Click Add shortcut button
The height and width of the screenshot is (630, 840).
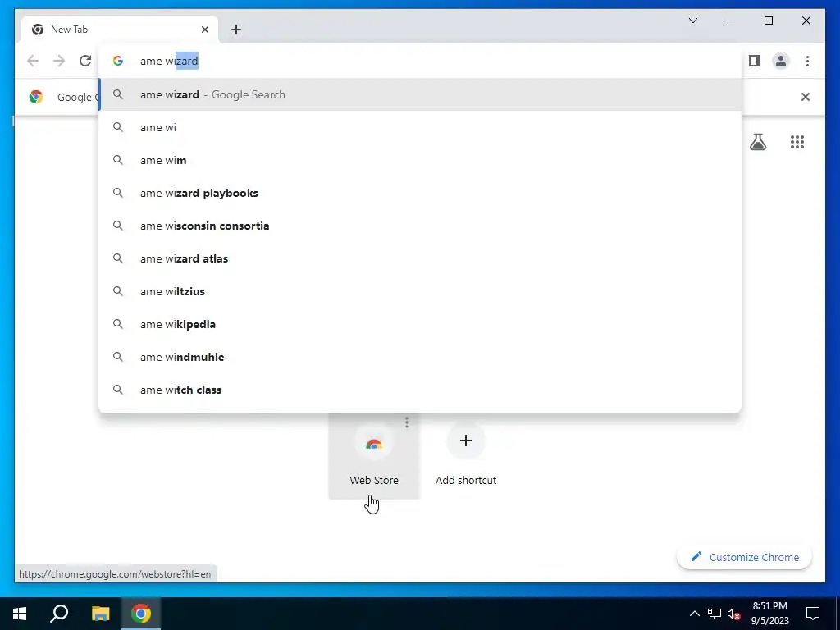466,455
